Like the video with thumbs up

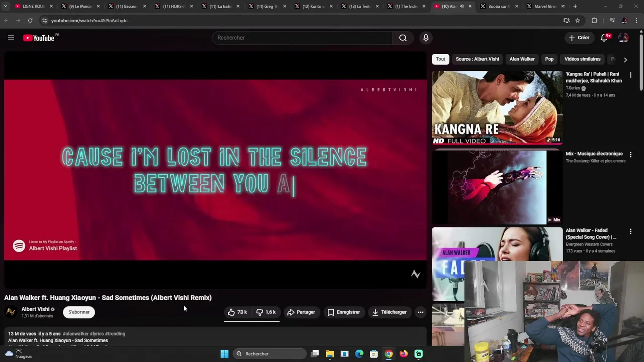point(237,312)
